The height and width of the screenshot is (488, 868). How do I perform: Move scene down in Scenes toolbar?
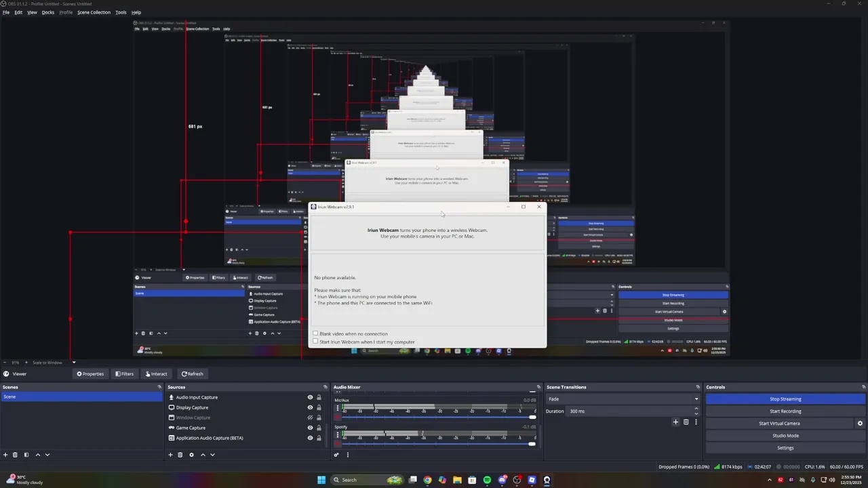(47, 455)
